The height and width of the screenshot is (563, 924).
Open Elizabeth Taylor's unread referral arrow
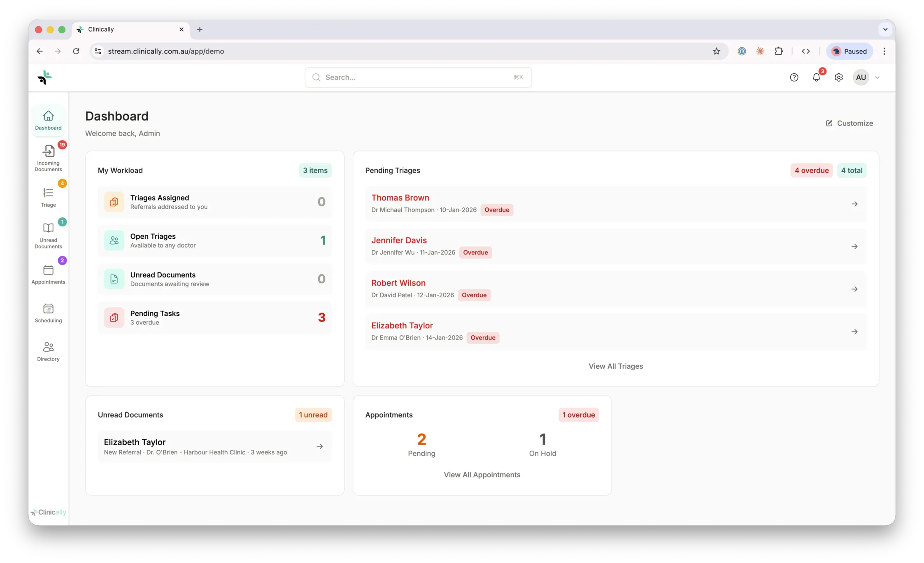click(x=320, y=446)
